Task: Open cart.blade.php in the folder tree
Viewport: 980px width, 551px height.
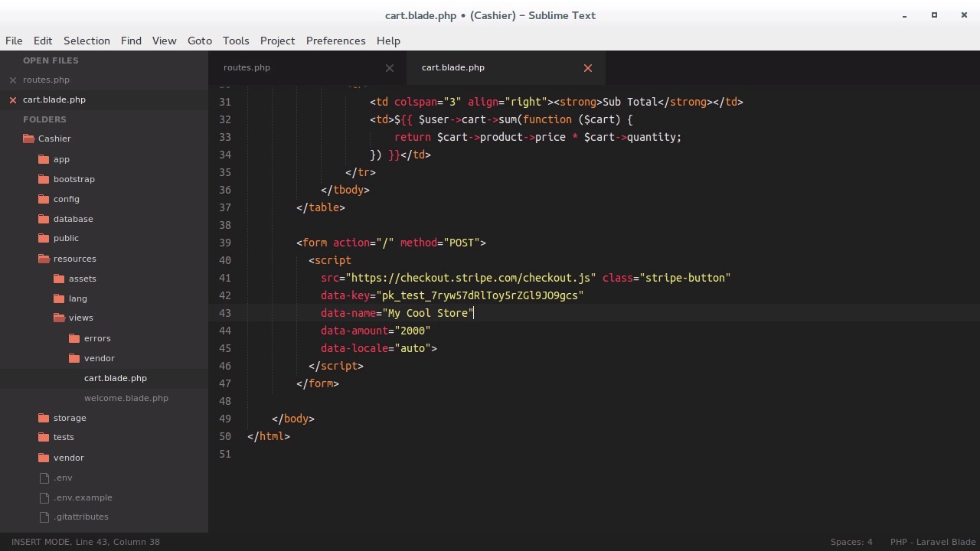Action: tap(116, 378)
